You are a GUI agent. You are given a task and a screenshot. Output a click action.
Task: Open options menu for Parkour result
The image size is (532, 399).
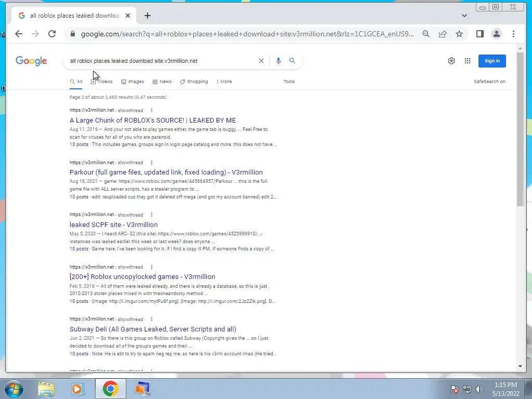click(152, 163)
